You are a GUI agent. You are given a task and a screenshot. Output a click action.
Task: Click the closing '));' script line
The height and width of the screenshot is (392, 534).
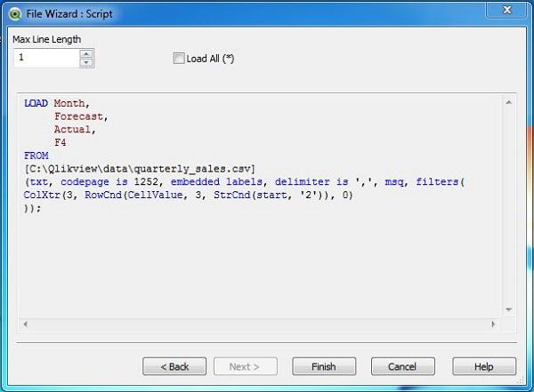click(32, 208)
